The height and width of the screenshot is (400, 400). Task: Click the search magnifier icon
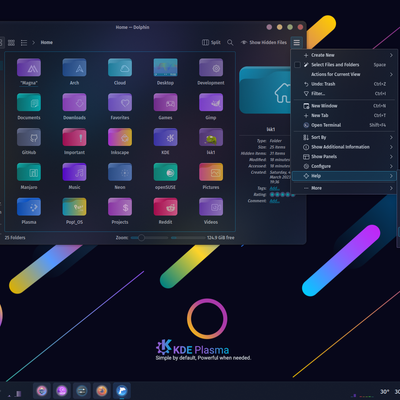pyautogui.click(x=230, y=42)
